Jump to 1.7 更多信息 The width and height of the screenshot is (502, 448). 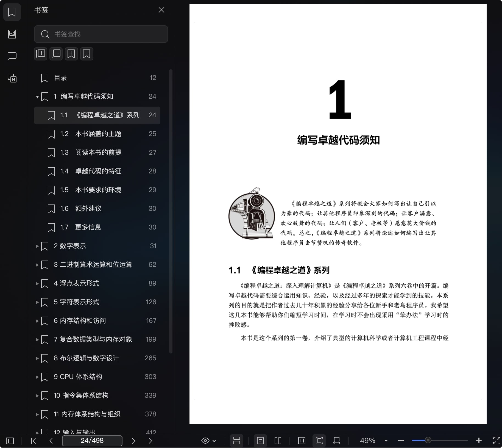pyautogui.click(x=97, y=227)
